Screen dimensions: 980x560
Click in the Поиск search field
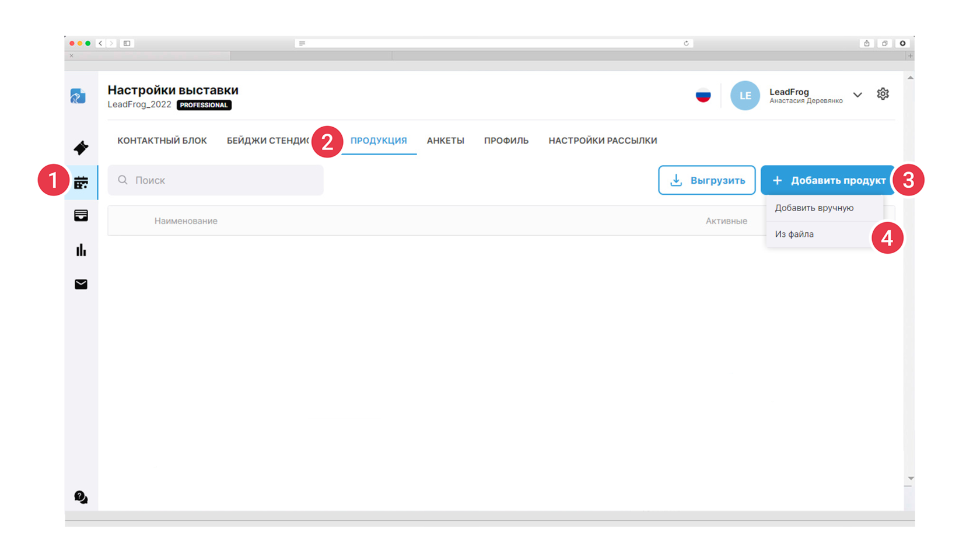click(x=215, y=180)
